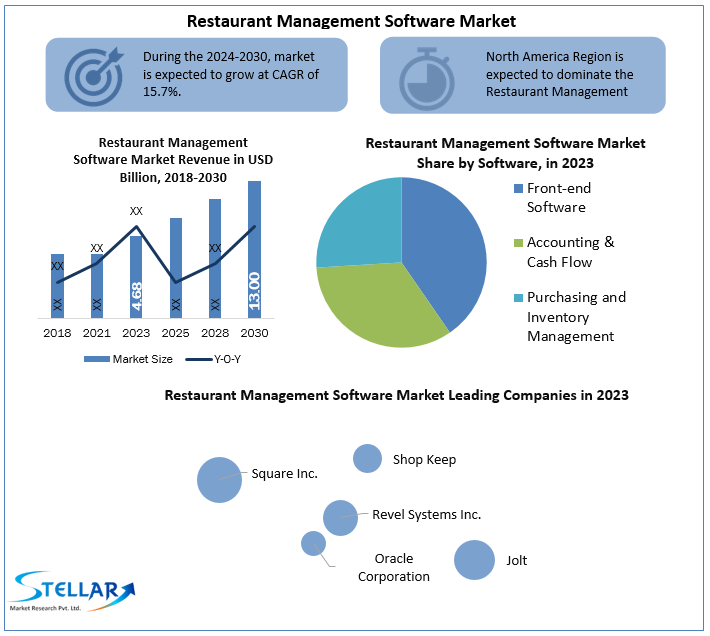Select the Accounting & Cash Flow legend swatch
The image size is (710, 636).
518,243
